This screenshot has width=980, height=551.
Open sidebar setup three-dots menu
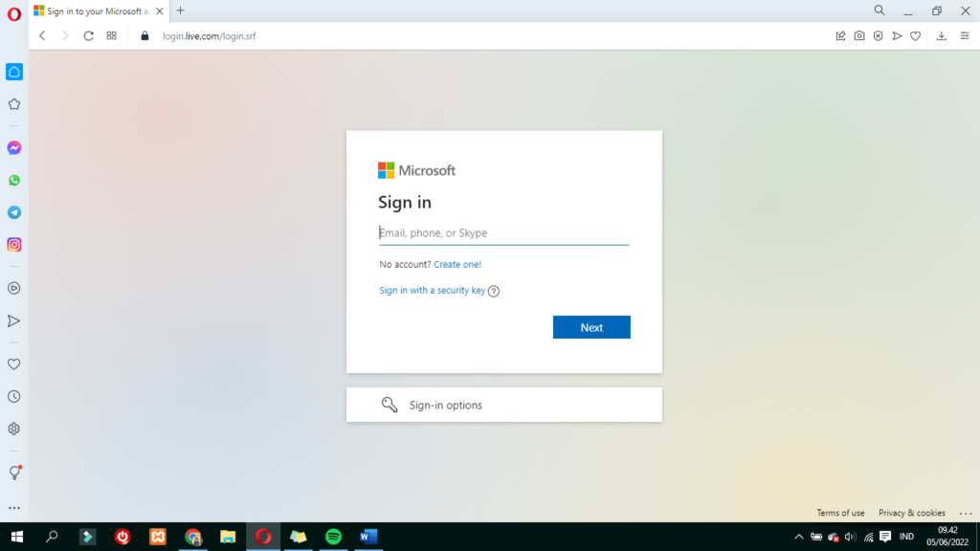click(14, 508)
